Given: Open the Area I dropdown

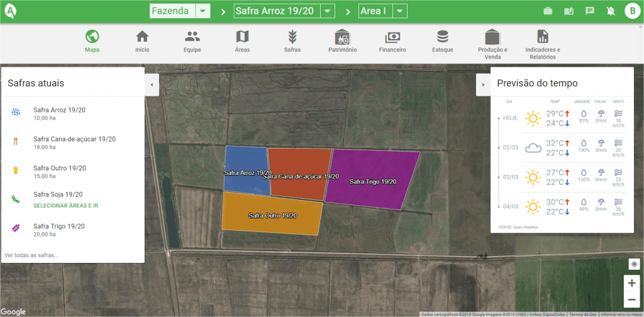Looking at the screenshot, I should [399, 11].
